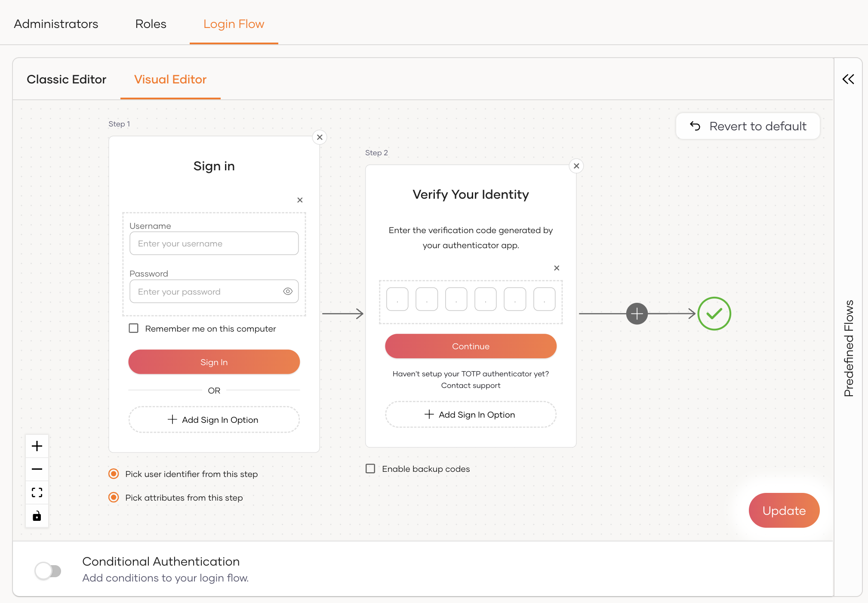Click Revert to default button

tap(748, 126)
